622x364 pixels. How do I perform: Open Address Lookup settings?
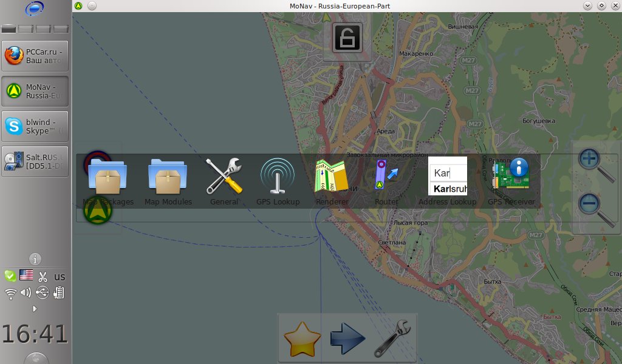click(448, 177)
